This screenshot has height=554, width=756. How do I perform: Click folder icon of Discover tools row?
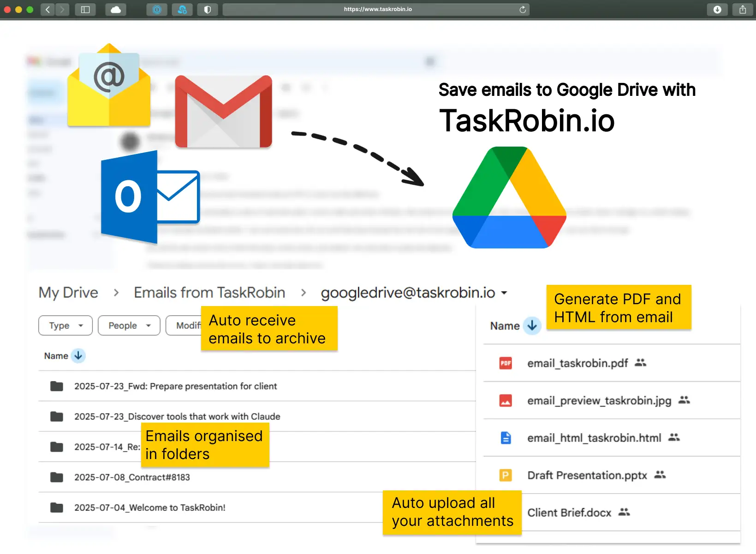coord(57,417)
